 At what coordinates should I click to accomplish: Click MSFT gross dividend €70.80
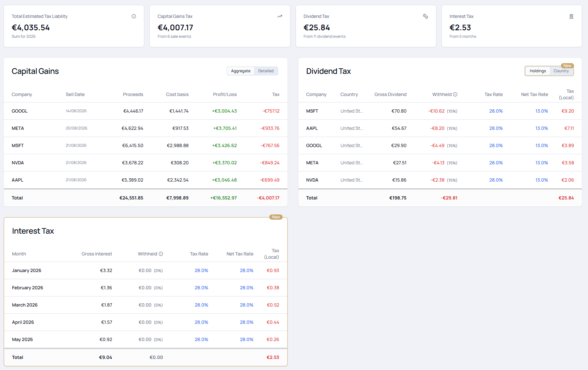point(399,111)
